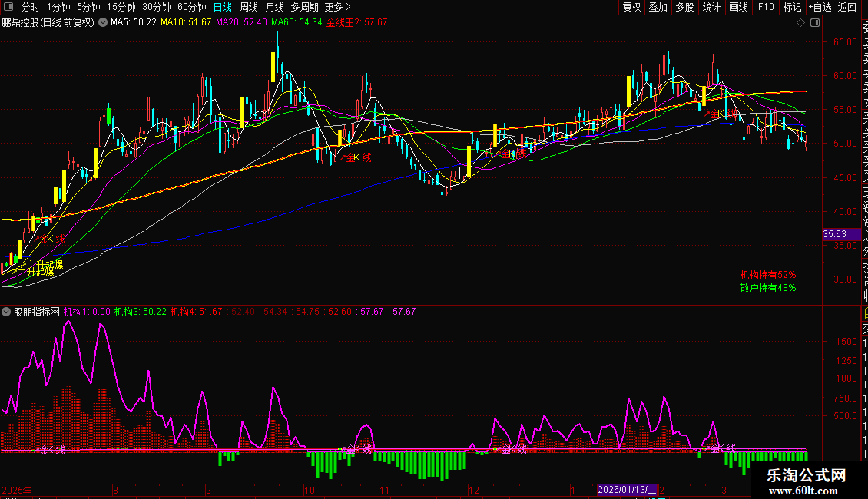Expand the 更多 periods menu
The width and height of the screenshot is (868, 499).
[x=334, y=7]
